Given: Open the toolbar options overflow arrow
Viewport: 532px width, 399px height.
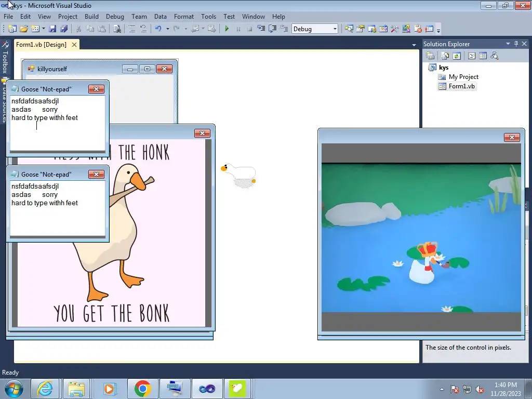Looking at the screenshot, I should click(x=438, y=30).
